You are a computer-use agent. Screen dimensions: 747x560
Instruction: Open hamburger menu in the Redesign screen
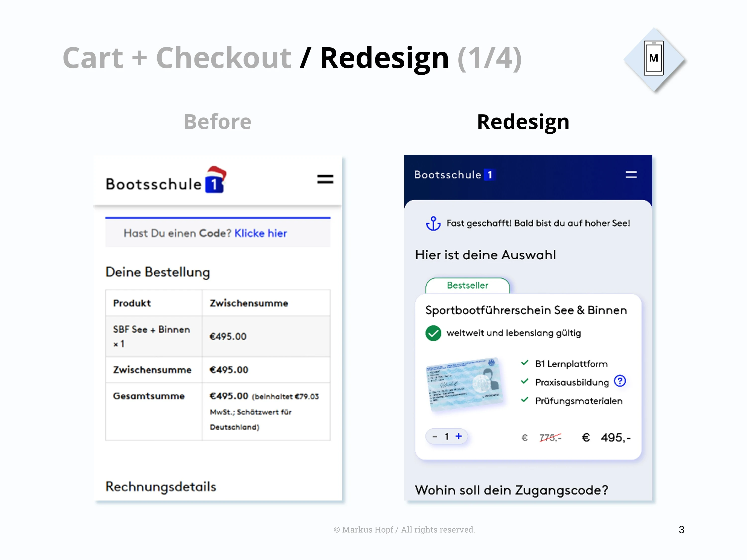point(631,174)
